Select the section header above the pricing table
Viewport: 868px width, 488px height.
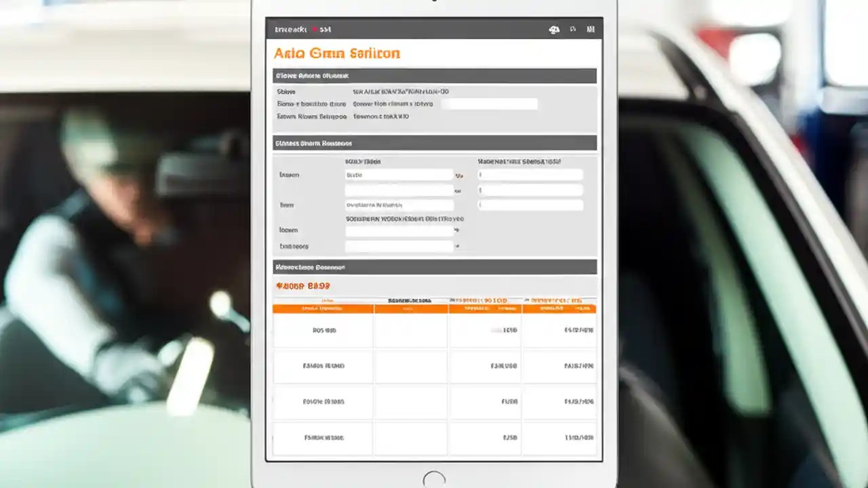(x=434, y=267)
